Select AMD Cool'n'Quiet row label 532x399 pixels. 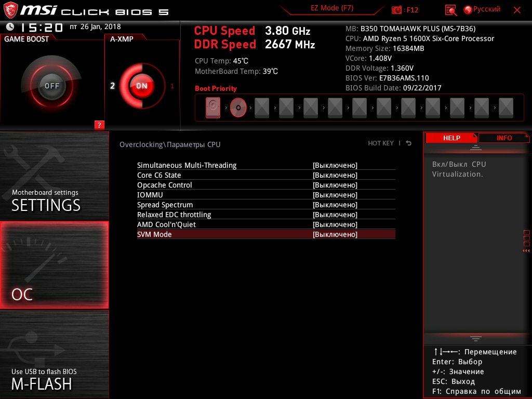166,224
